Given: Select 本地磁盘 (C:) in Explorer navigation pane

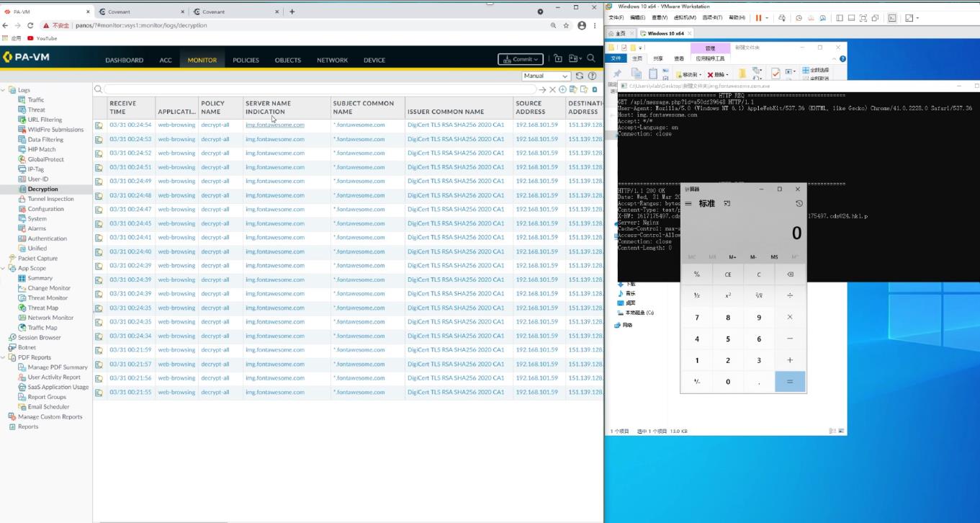Looking at the screenshot, I should click(x=636, y=313).
